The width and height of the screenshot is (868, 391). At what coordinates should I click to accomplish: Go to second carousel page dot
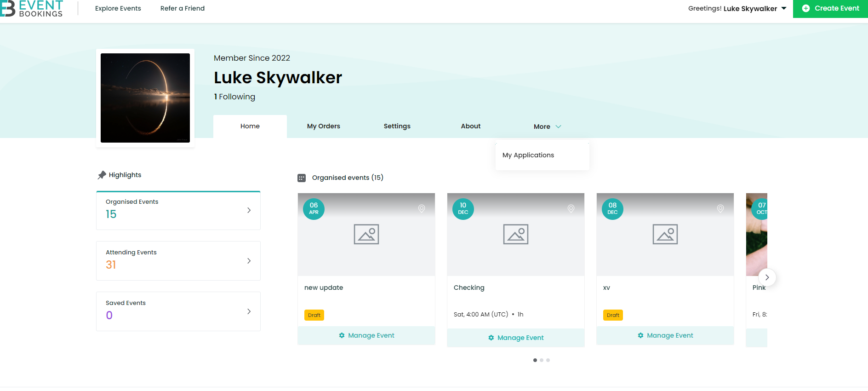(542, 360)
